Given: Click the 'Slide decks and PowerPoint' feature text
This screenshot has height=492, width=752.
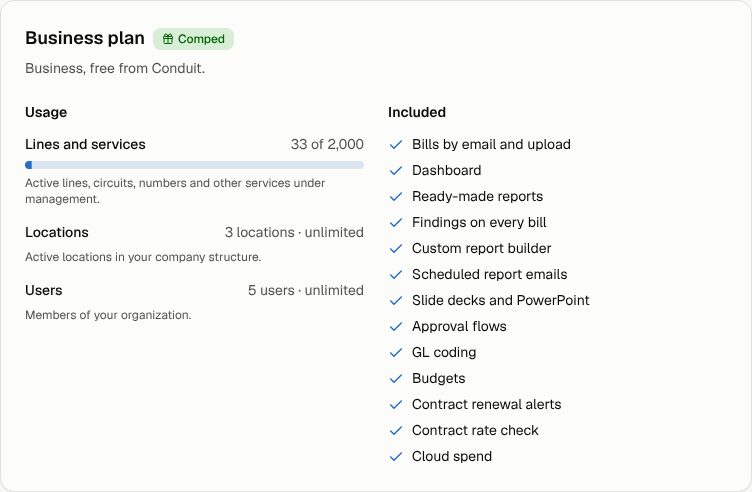Looking at the screenshot, I should [x=501, y=300].
